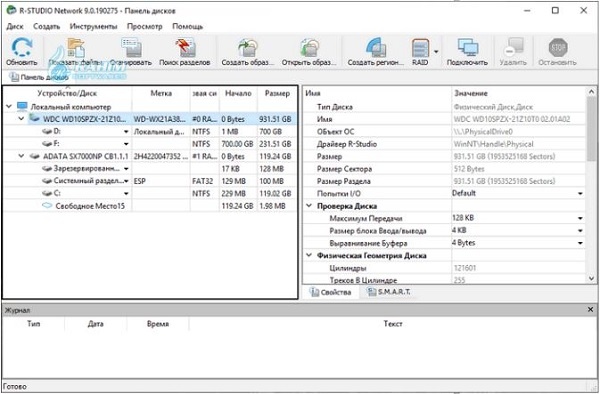Click the Обновить refresh toolbar icon
The image size is (600, 394).
point(21,52)
